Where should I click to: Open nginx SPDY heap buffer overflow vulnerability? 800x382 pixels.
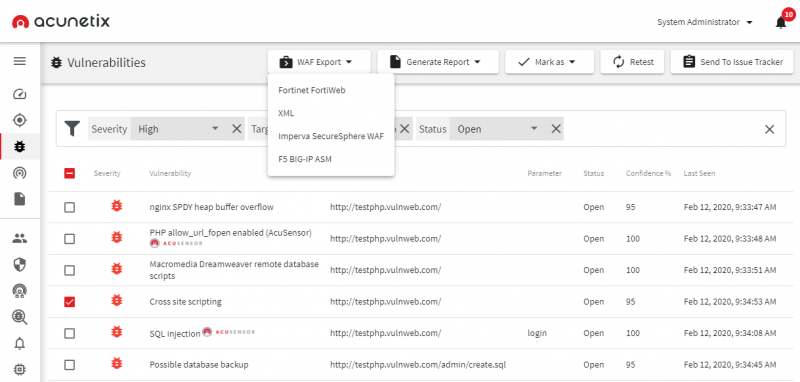(x=211, y=207)
